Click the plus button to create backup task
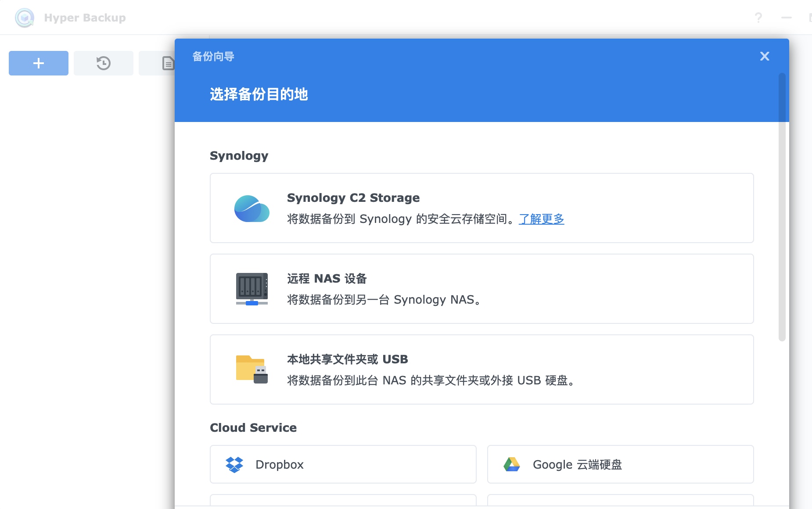This screenshot has width=812, height=509. (39, 63)
